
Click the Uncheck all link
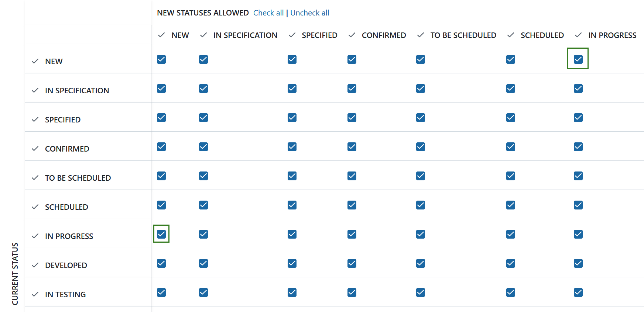pos(309,13)
